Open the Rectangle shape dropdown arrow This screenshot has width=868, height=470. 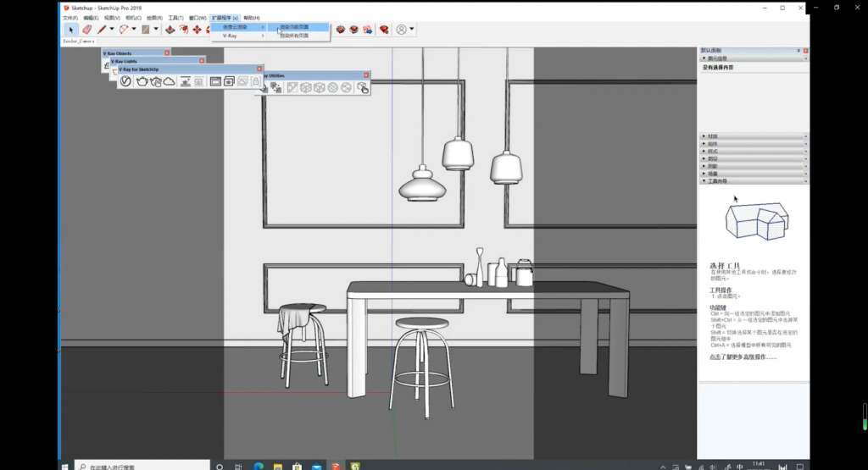click(156, 30)
